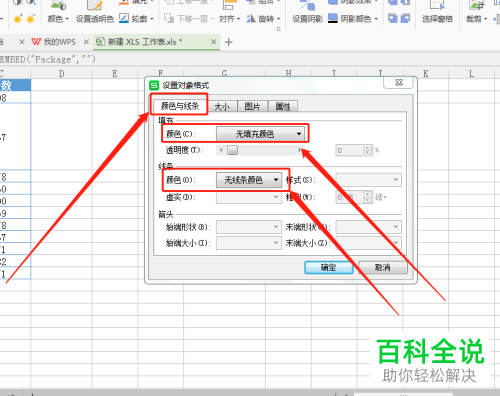Click the 粗细 line weight input
This screenshot has width=500, height=396.
pos(349,197)
